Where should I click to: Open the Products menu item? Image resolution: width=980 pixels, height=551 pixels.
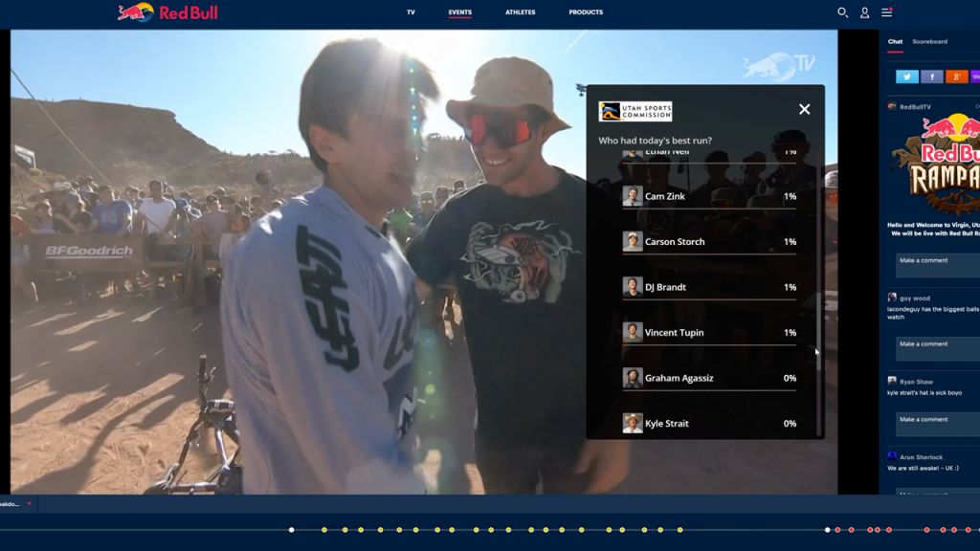click(x=586, y=12)
